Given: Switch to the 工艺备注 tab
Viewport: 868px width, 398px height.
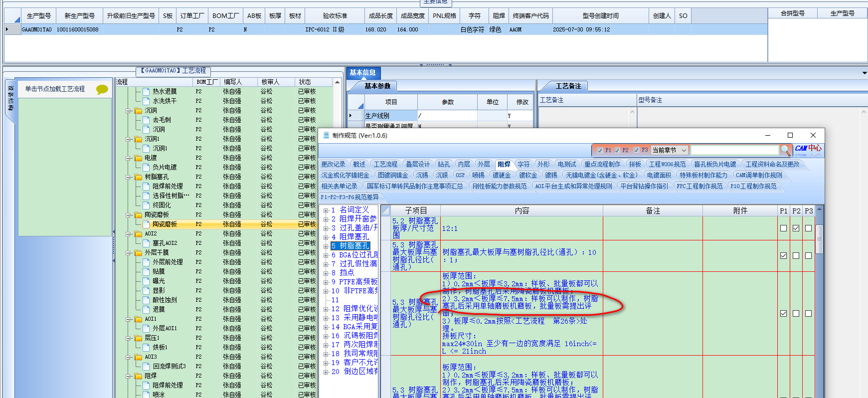Looking at the screenshot, I should click(568, 86).
